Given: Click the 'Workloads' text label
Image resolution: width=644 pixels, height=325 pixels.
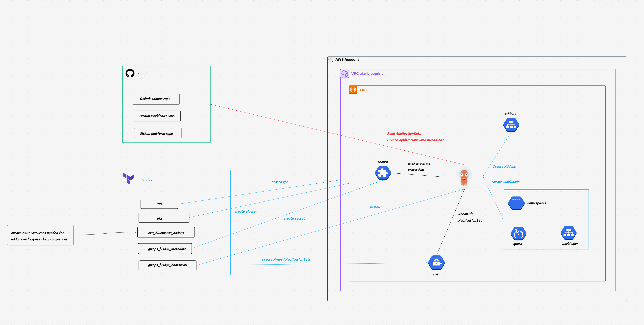Looking at the screenshot, I should pyautogui.click(x=569, y=244).
